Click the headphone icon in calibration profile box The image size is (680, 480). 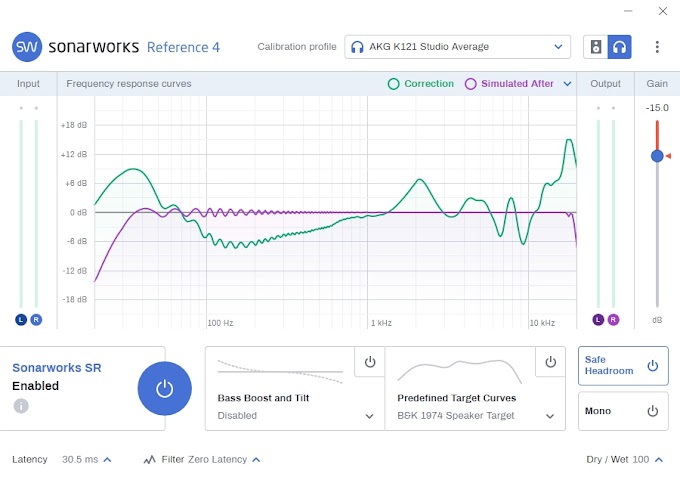(x=357, y=47)
